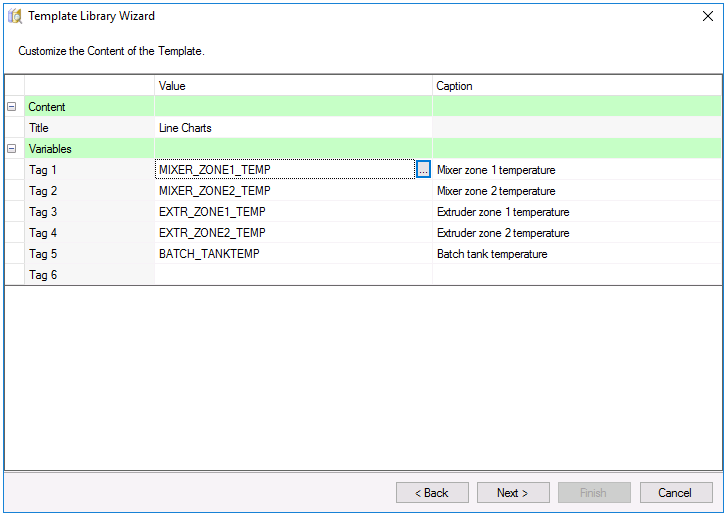
Task: Select the Tag 6 row label
Action: pyautogui.click(x=89, y=275)
